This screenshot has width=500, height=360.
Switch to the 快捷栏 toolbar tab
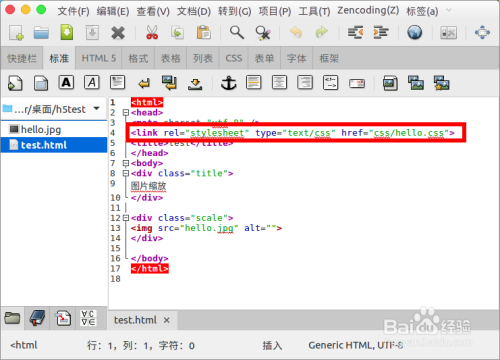pyautogui.click(x=22, y=58)
